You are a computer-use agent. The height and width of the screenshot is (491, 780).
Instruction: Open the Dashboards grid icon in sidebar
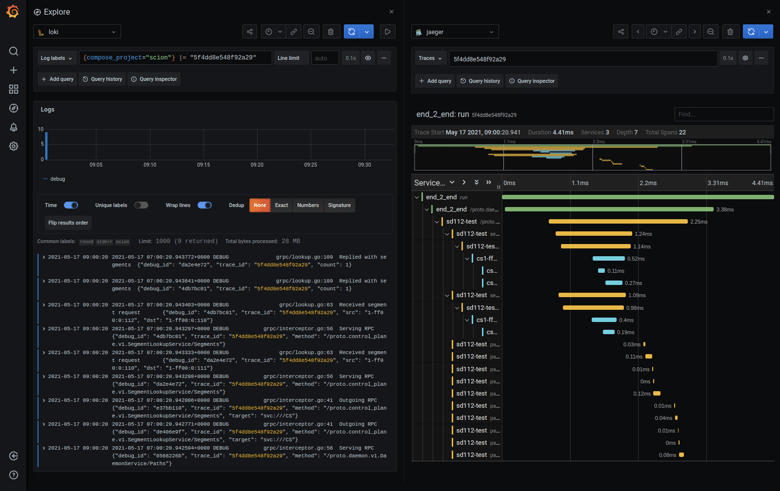click(13, 89)
